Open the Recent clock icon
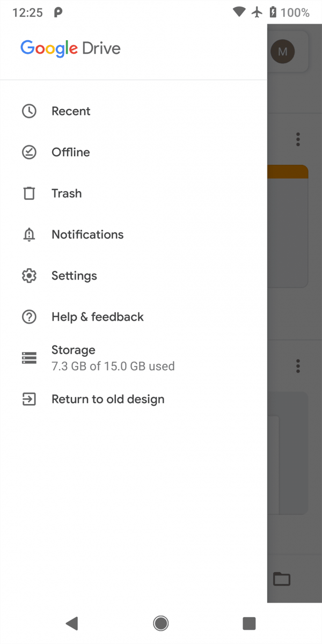This screenshot has height=644, width=322. pyautogui.click(x=29, y=111)
